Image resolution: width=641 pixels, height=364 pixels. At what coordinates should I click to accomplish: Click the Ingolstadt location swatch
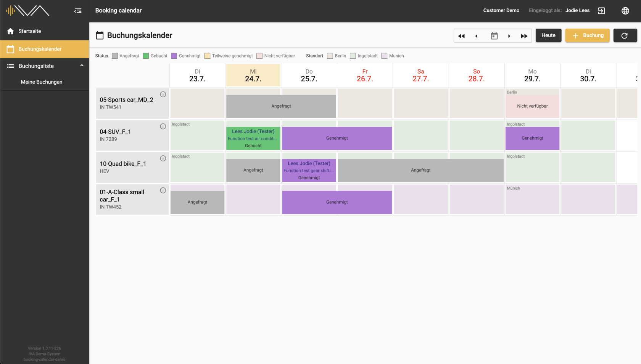353,56
